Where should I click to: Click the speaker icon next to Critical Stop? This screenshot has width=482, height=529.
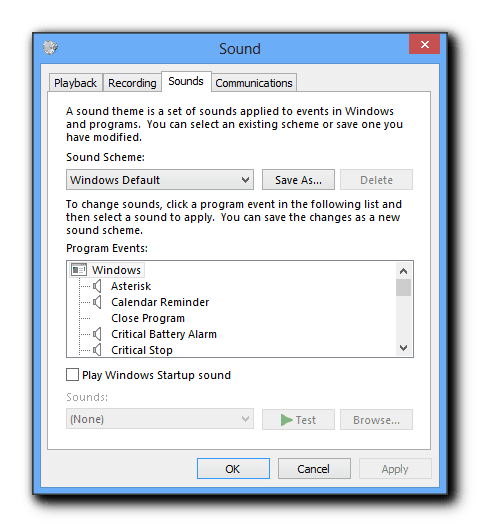pyautogui.click(x=97, y=350)
